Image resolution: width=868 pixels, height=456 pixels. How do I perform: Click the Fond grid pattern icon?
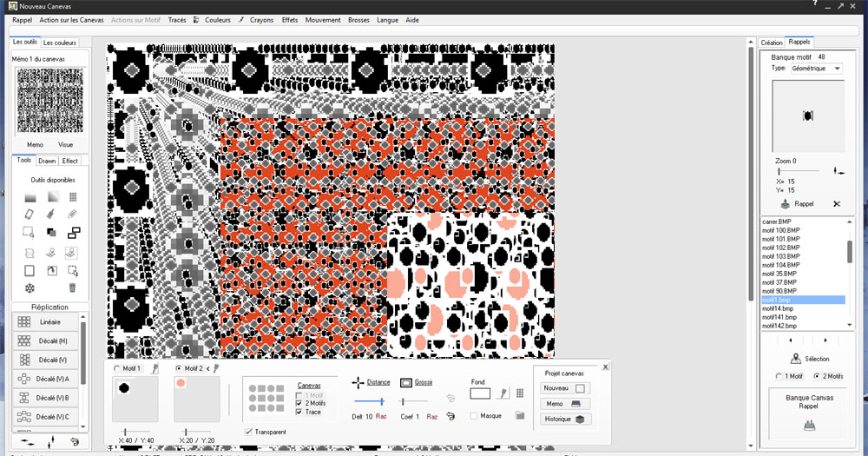point(520,393)
